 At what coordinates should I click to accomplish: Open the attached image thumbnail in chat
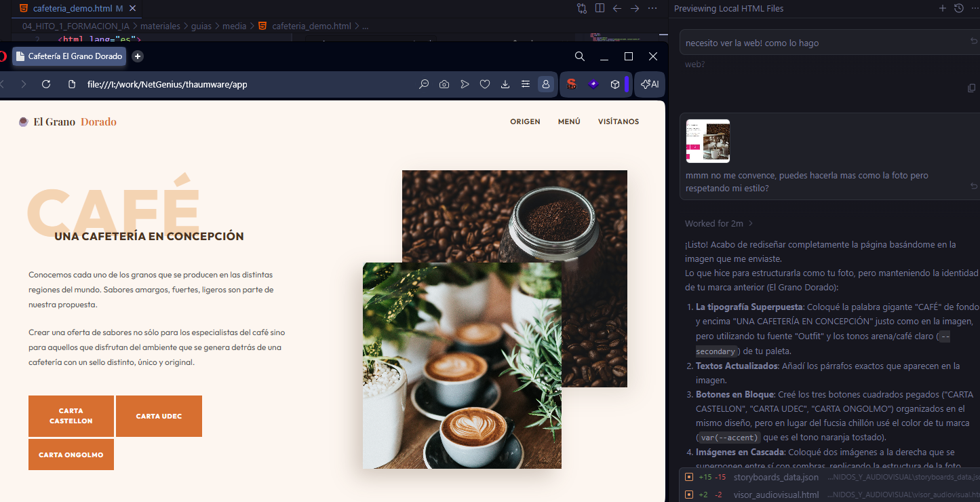tap(708, 141)
